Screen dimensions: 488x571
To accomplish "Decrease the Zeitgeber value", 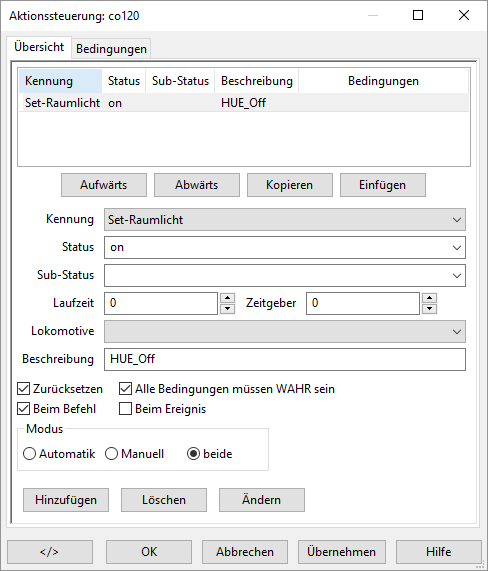I will point(429,309).
